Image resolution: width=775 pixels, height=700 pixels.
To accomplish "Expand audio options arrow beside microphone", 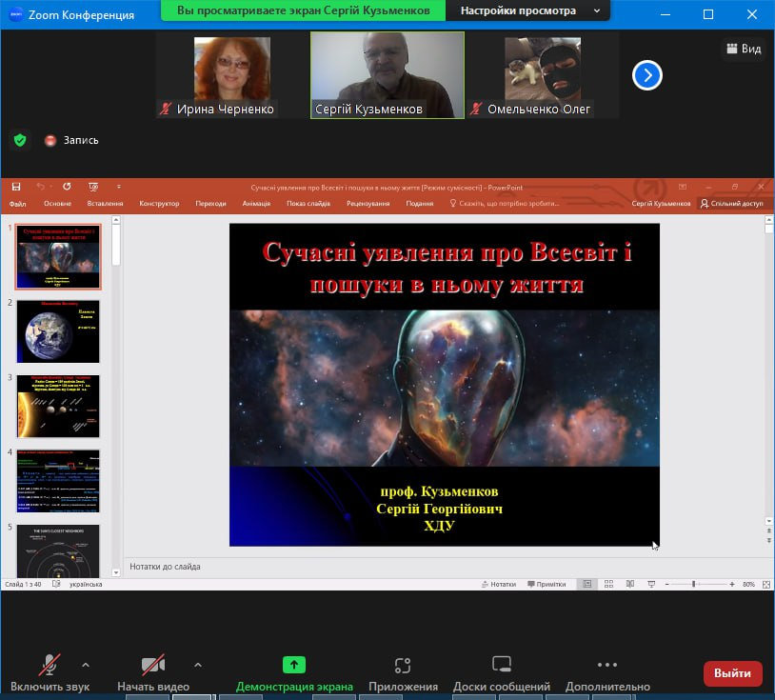I will (x=86, y=666).
